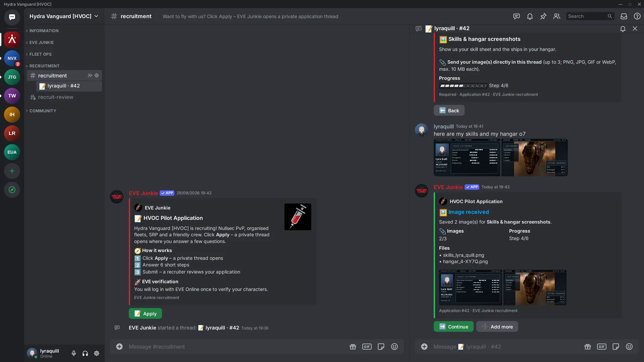Open GIF picker in thread message box
This screenshot has width=644, height=362.
click(x=602, y=347)
